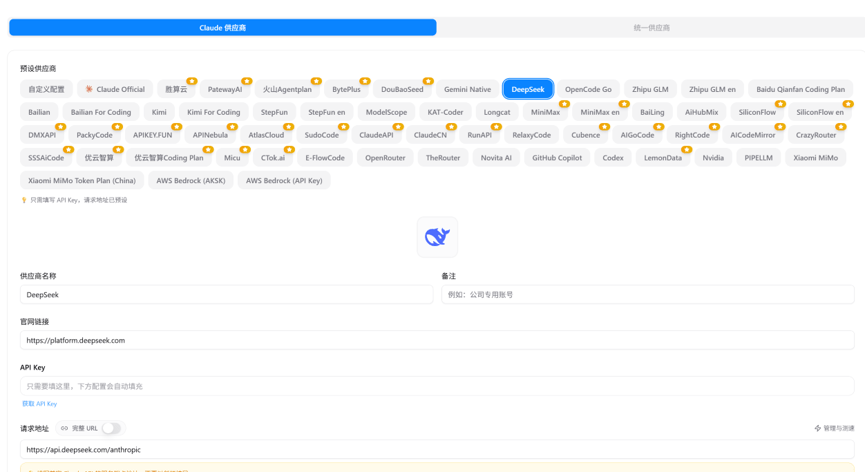
Task: Choose the DMXAPI preset
Action: point(42,135)
